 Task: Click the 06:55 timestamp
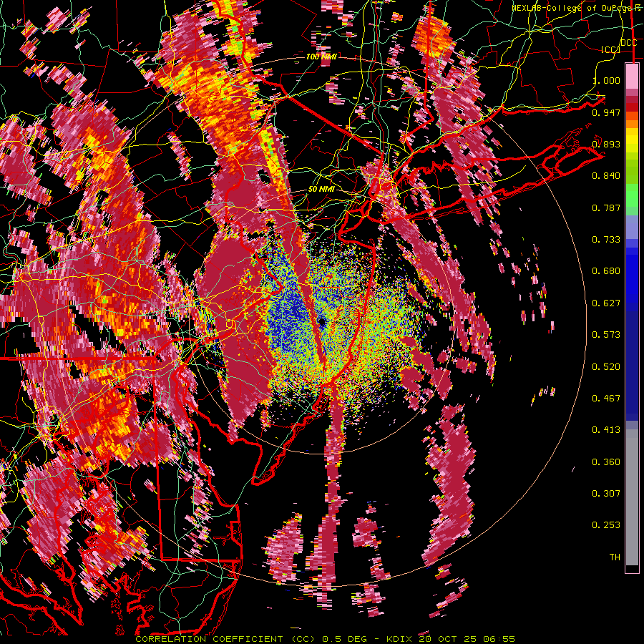click(x=500, y=639)
